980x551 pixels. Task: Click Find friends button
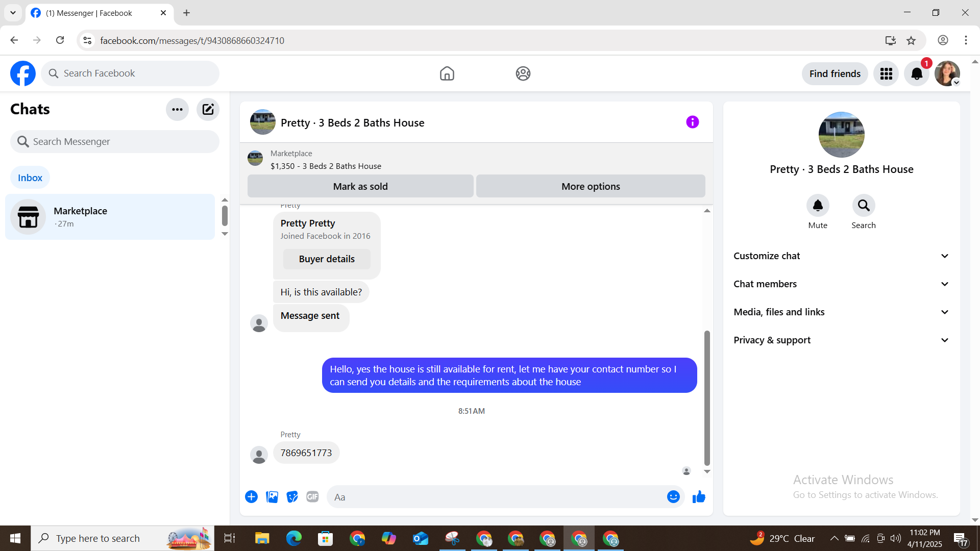[x=835, y=74]
